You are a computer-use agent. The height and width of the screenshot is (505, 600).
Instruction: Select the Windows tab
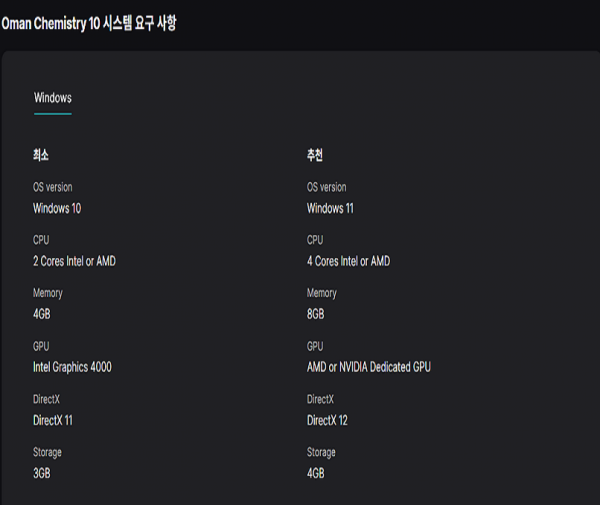52,98
